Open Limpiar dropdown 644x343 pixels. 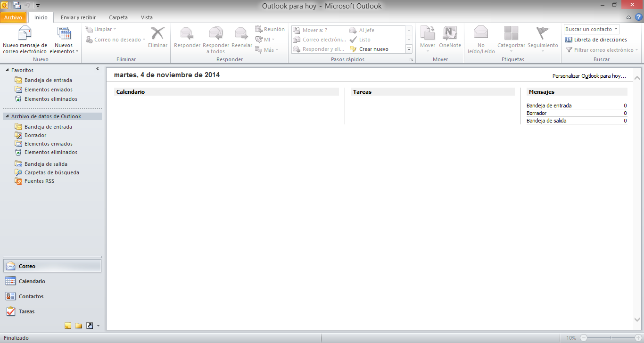pos(100,29)
